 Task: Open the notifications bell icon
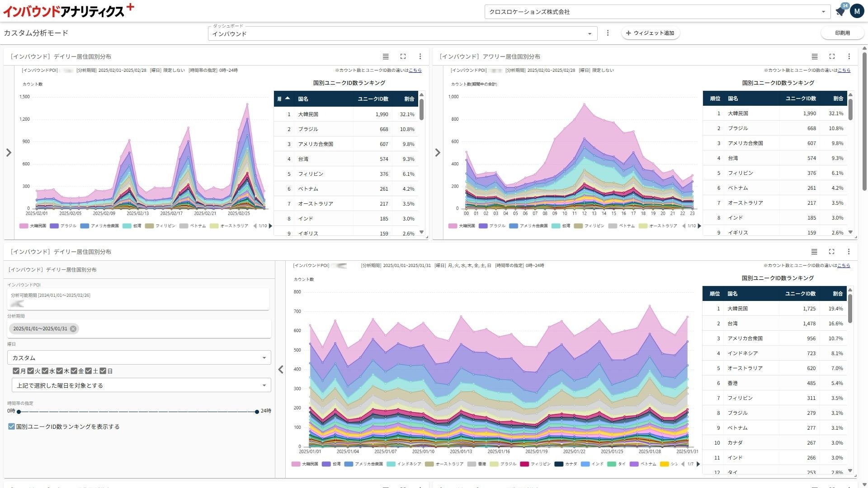click(x=840, y=12)
